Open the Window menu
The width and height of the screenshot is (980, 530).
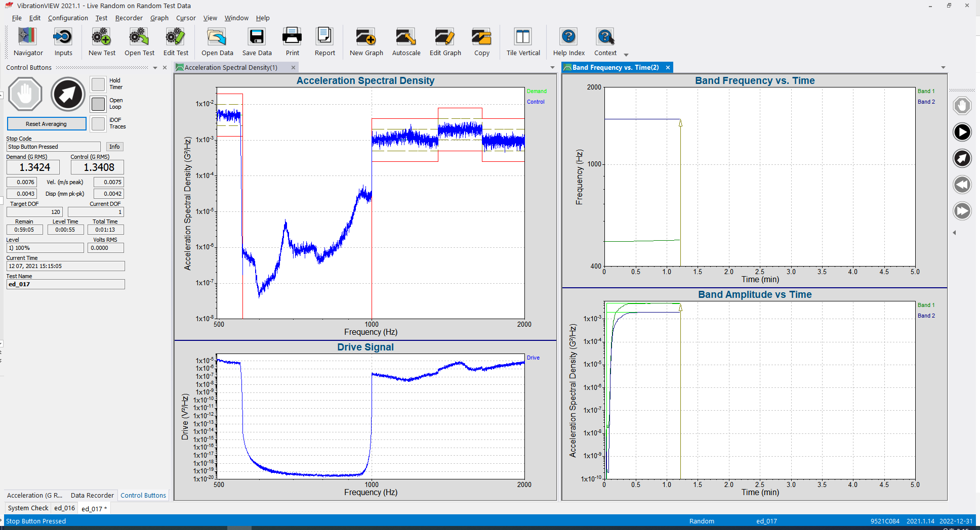[236, 18]
